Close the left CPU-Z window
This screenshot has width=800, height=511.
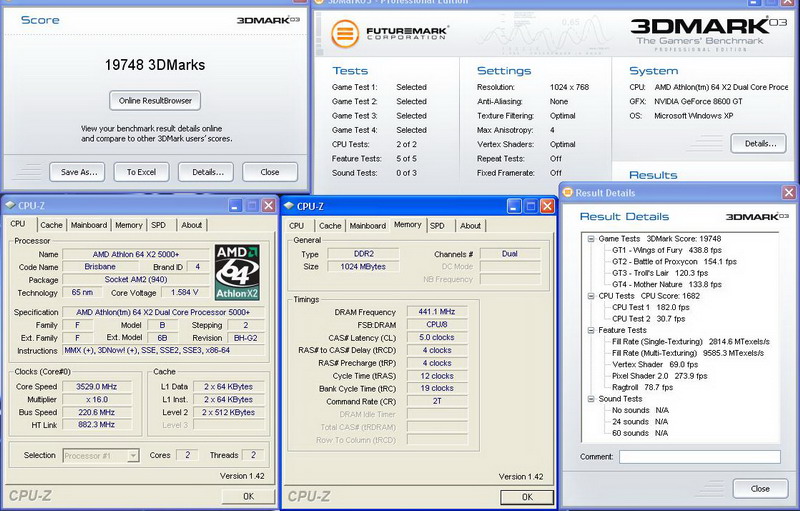pos(268,206)
